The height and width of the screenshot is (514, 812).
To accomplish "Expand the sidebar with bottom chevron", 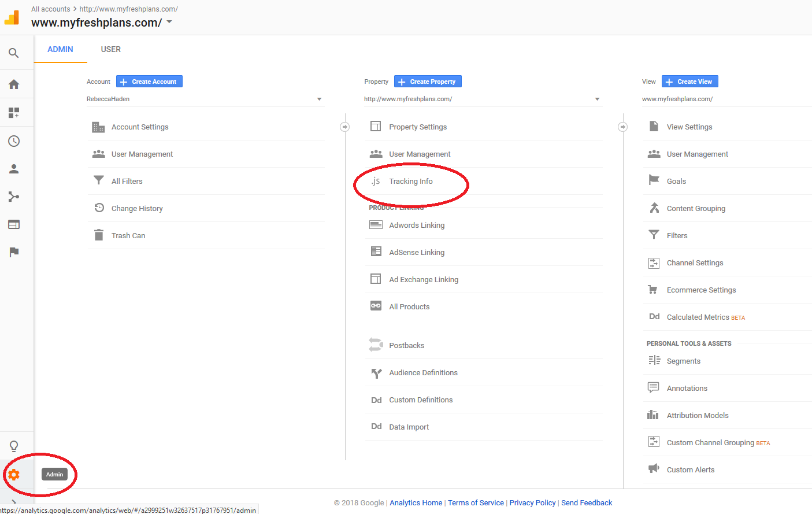I will [14, 502].
